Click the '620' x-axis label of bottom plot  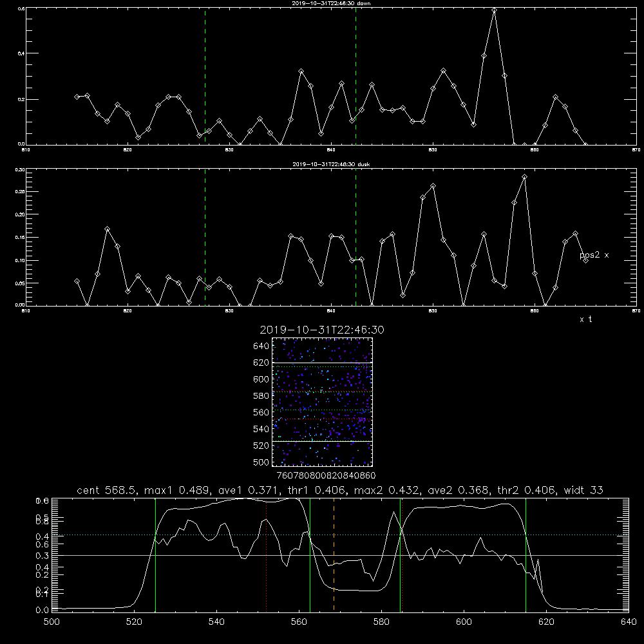(x=546, y=622)
